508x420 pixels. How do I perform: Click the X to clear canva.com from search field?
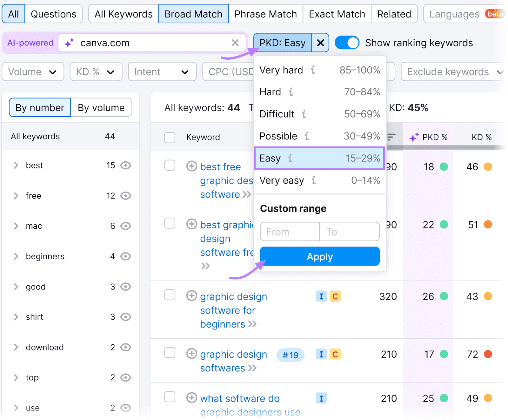point(235,43)
